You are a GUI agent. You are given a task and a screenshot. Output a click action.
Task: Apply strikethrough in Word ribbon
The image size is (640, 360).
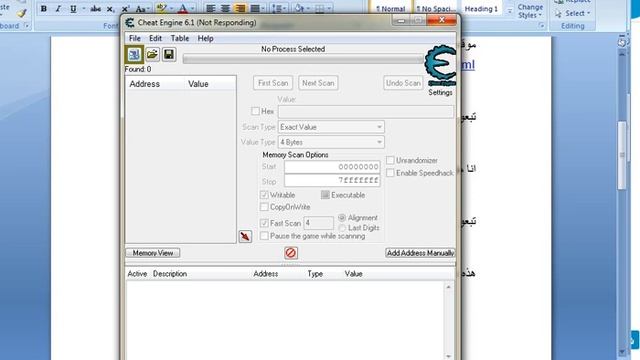click(96, 9)
